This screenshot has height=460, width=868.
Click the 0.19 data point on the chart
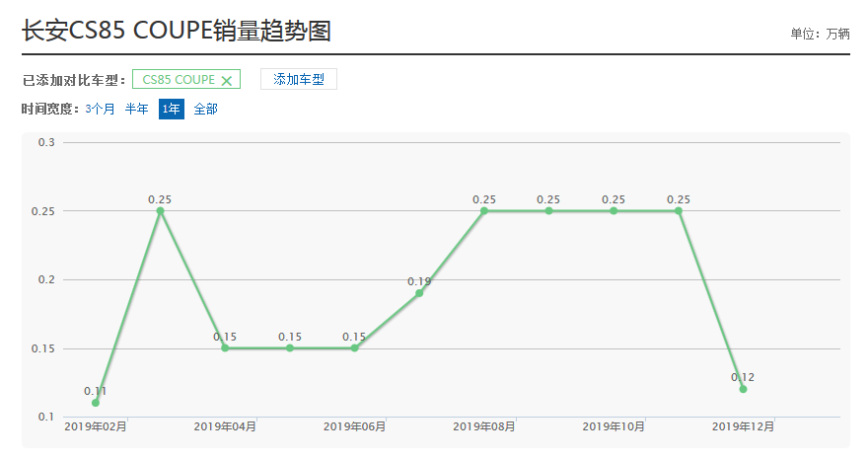point(419,293)
